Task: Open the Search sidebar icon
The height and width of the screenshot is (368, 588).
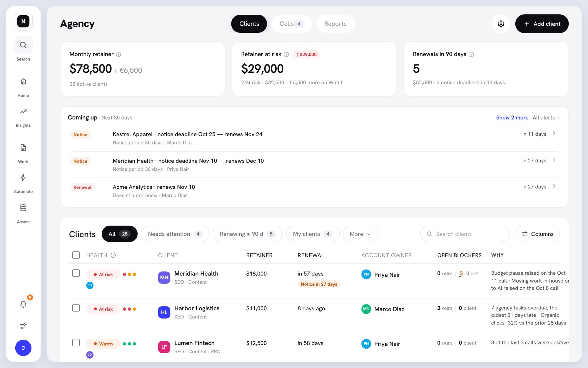Action: coord(23,45)
